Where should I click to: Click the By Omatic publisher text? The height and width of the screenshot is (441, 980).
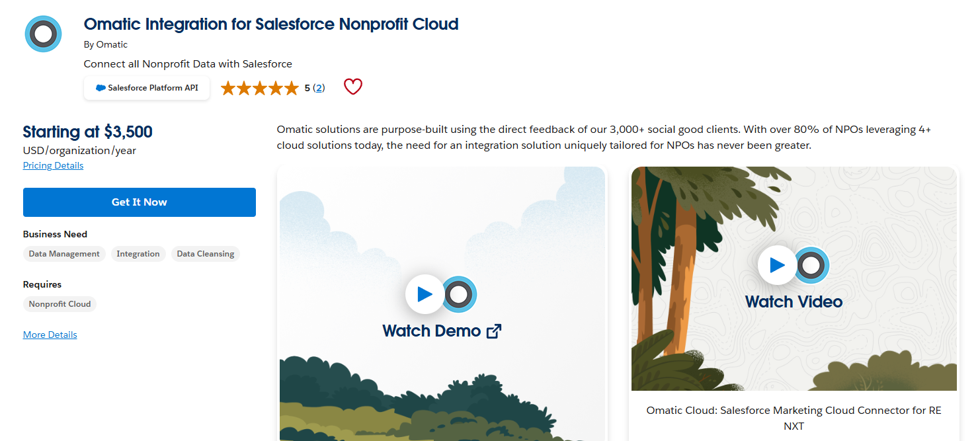[x=106, y=44]
